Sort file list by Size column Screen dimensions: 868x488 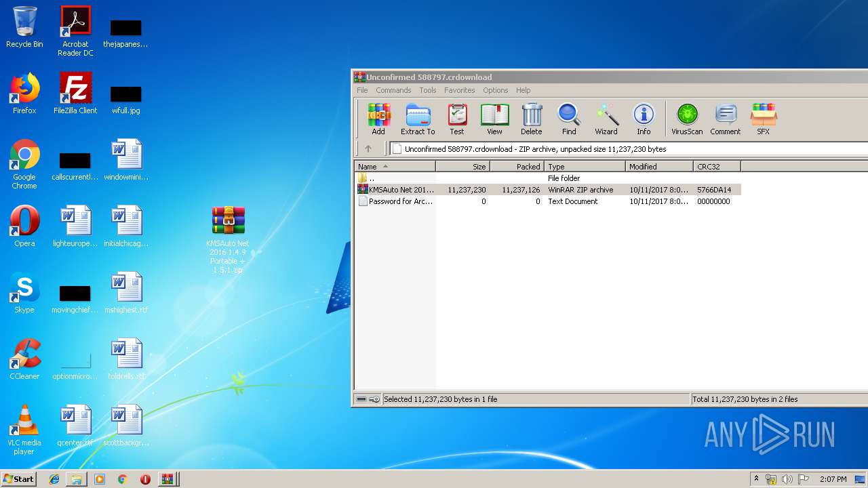click(462, 166)
